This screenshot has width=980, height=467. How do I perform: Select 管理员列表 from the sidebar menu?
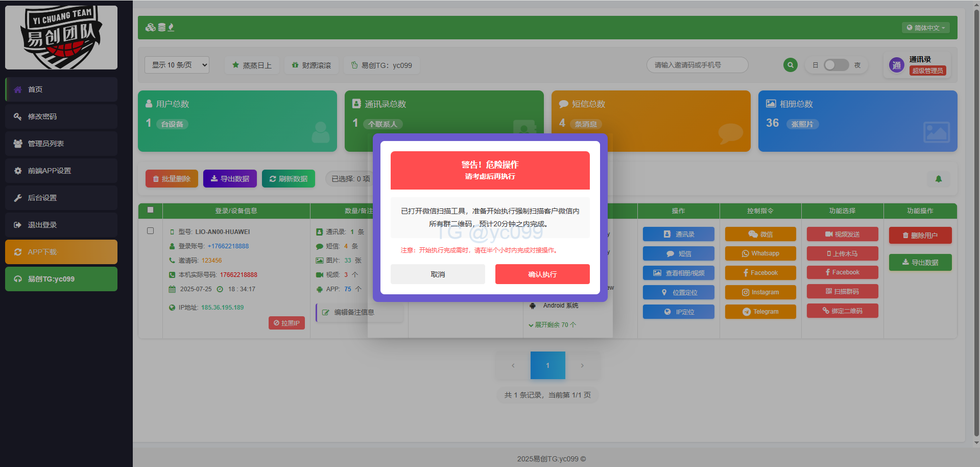coord(61,144)
